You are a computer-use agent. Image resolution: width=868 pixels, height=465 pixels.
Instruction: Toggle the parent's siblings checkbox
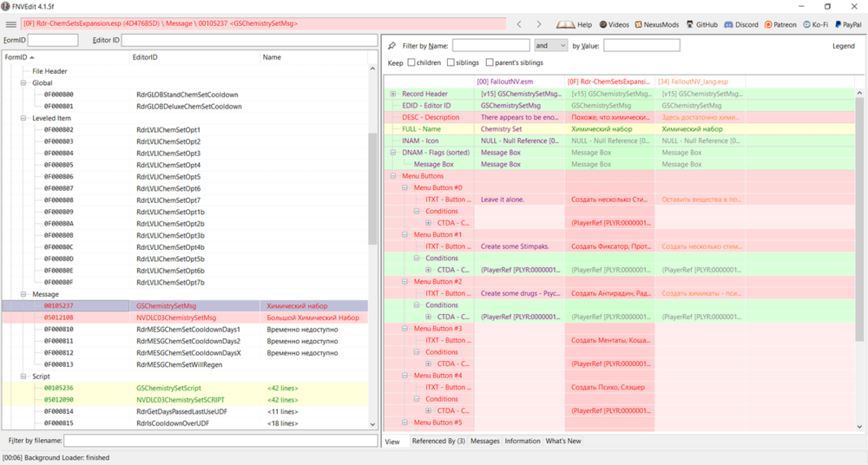(490, 62)
